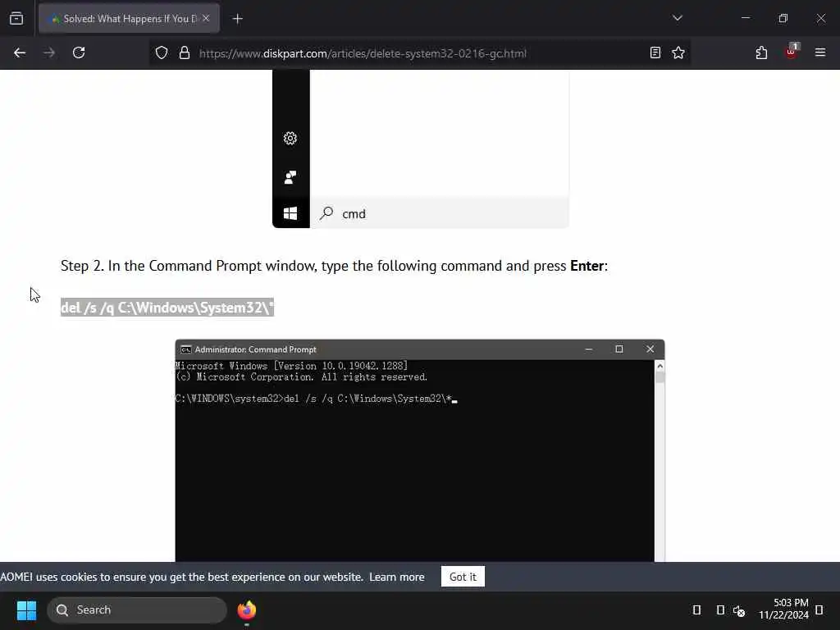Image resolution: width=840 pixels, height=630 pixels.
Task: Reload the current page
Action: point(79,53)
